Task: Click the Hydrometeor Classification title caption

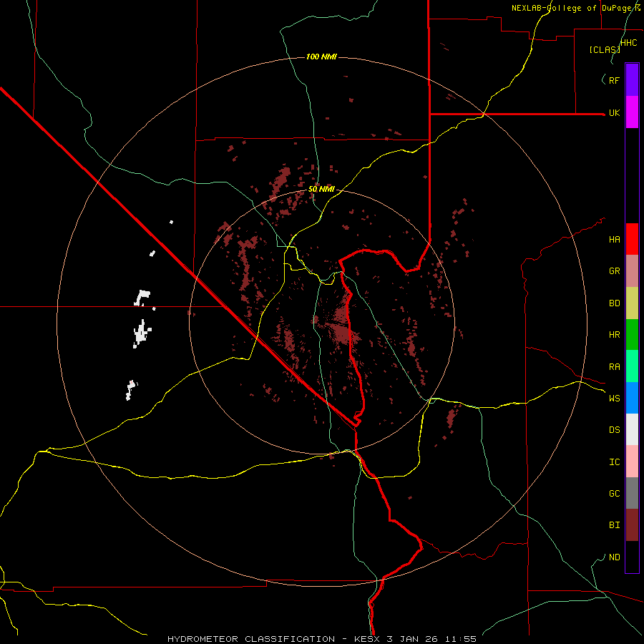Action: pos(322,639)
